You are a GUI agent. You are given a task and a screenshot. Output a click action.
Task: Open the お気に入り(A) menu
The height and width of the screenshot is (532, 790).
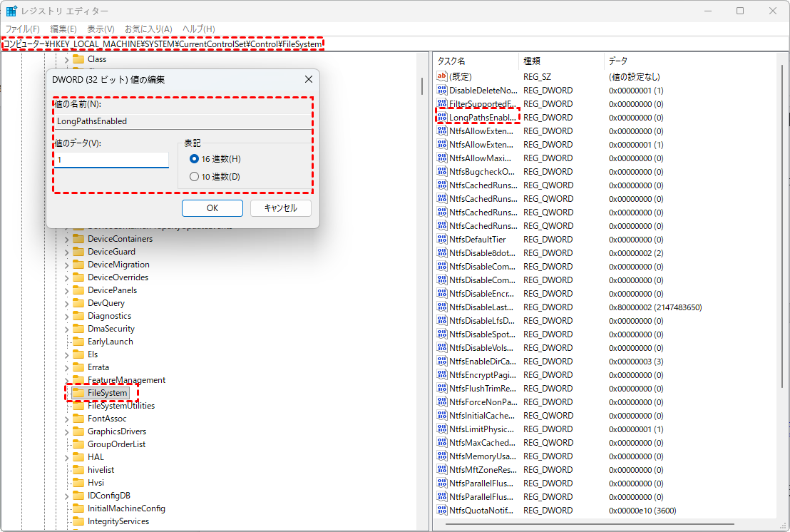[x=148, y=29]
